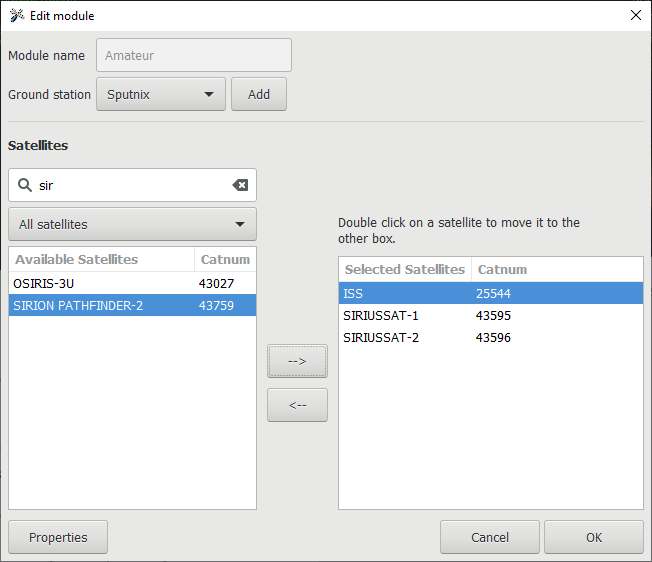The width and height of the screenshot is (652, 562).
Task: Move satellite right with arrow button
Action: 297,361
